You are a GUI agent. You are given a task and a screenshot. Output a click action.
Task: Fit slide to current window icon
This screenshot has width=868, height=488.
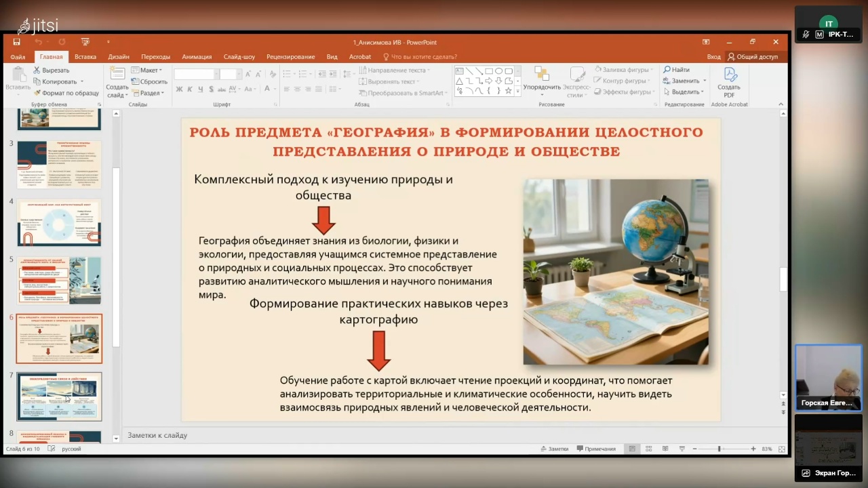[x=782, y=449]
